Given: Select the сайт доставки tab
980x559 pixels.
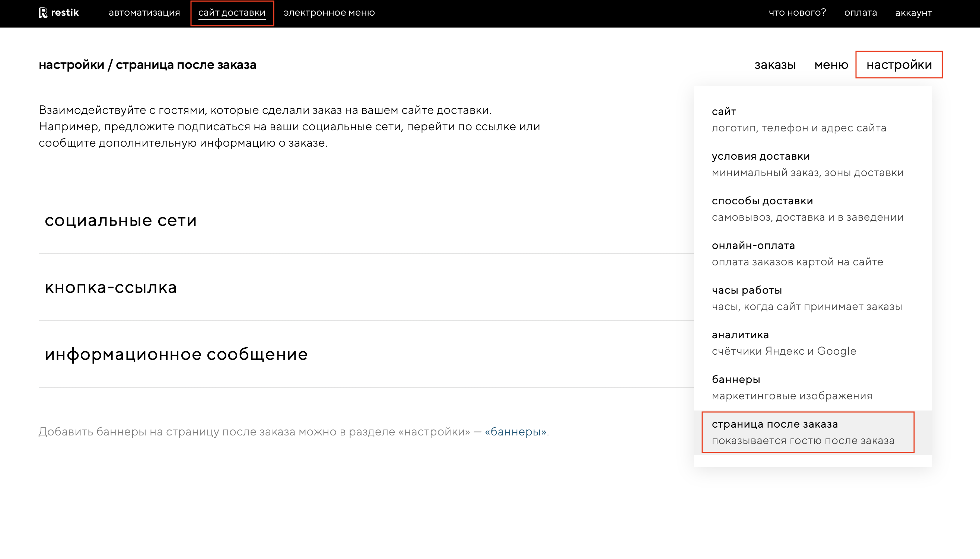Looking at the screenshot, I should [x=232, y=13].
